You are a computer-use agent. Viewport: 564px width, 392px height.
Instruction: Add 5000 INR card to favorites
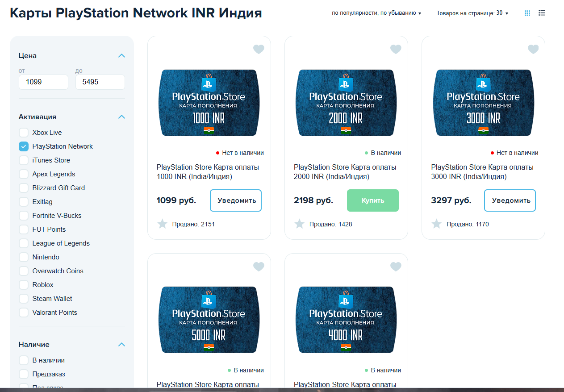tap(259, 267)
